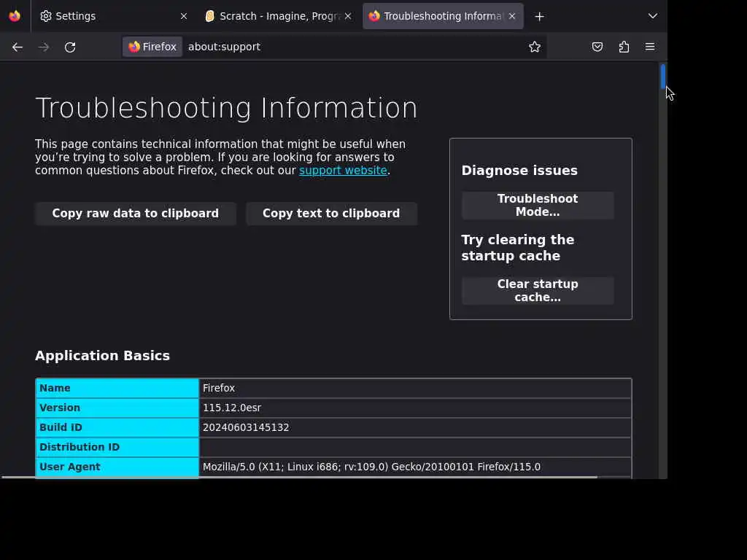The image size is (747, 560).
Task: Go forward one page
Action: point(43,47)
